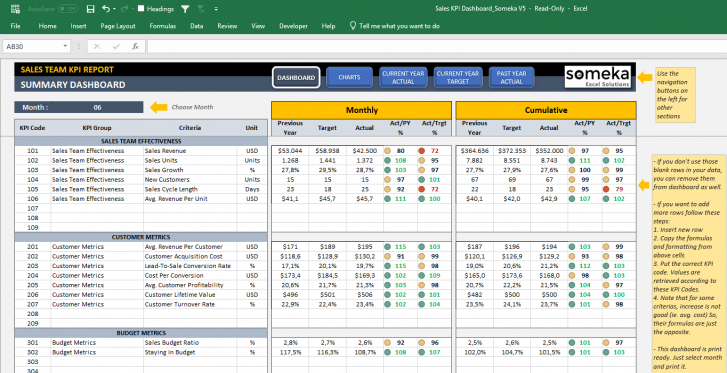727x373 pixels.
Task: Click the Filter funnel icon in title bar
Action: coord(185,9)
